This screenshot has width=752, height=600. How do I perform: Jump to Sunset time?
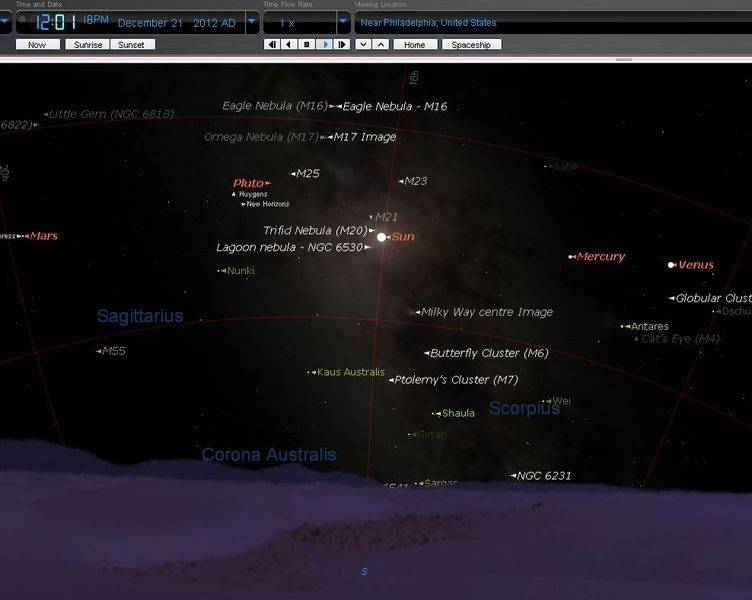(132, 45)
